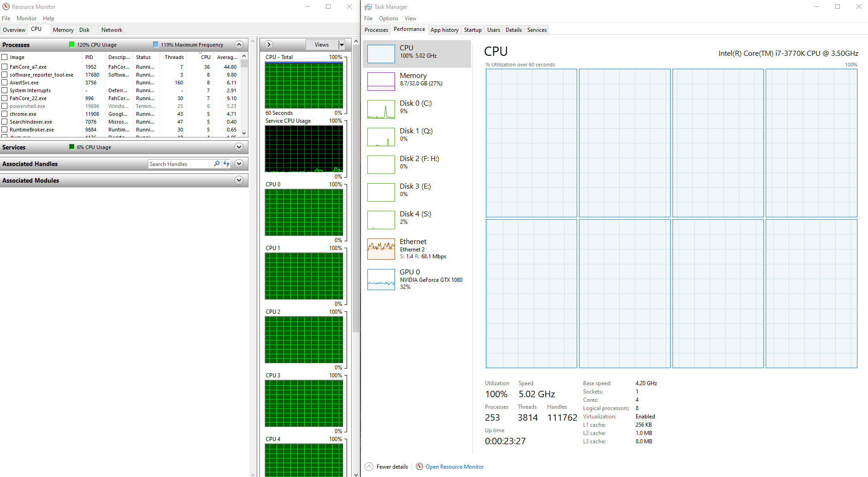Select the Disk 0 (C:) graph thumbnail

[x=381, y=109]
